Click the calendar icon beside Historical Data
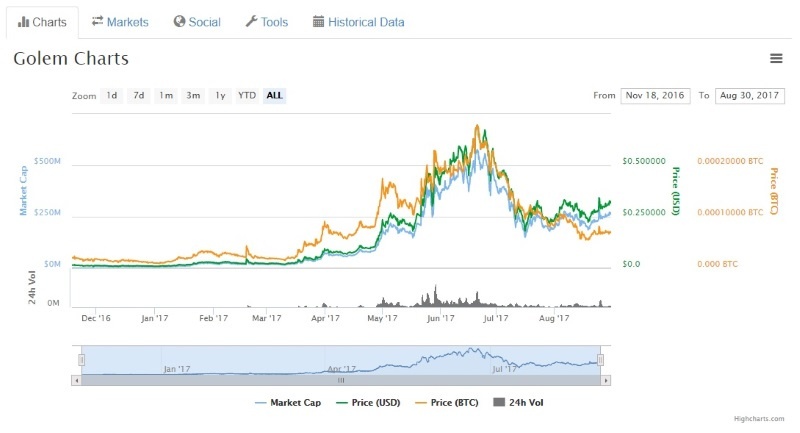 (x=318, y=21)
